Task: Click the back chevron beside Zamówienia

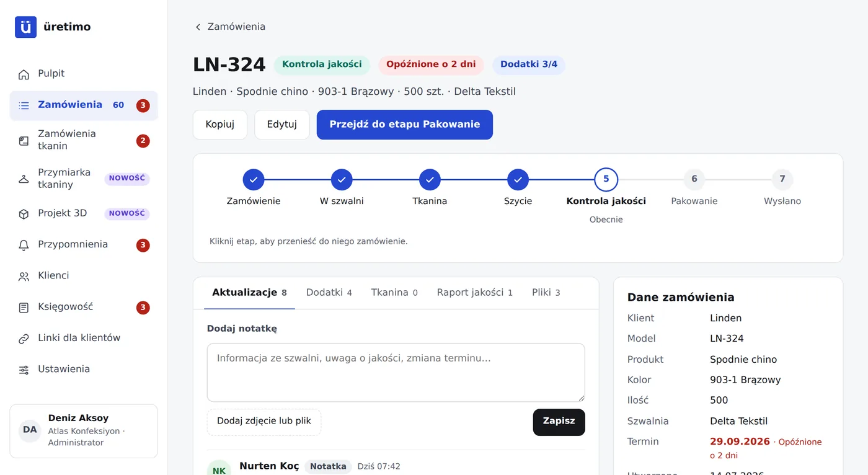Action: click(198, 27)
